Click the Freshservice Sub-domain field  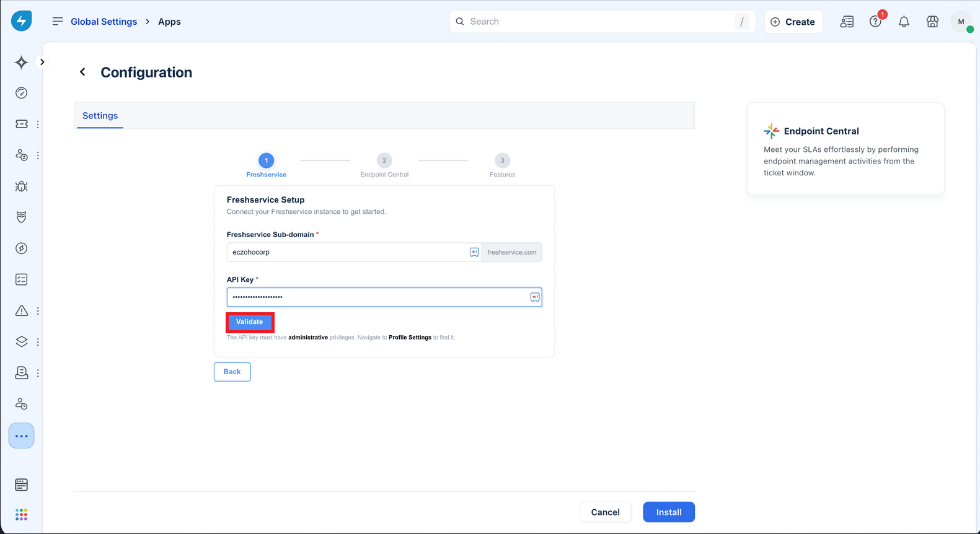point(353,252)
